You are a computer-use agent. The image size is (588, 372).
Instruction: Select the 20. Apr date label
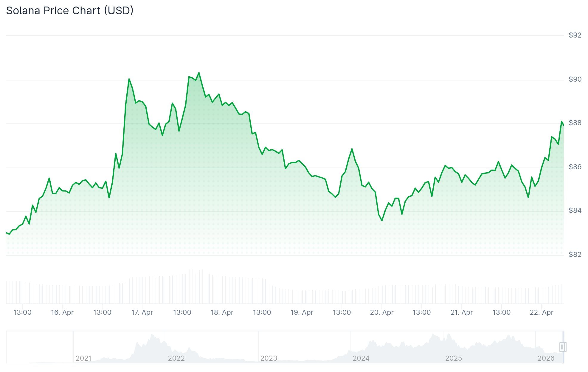click(382, 312)
